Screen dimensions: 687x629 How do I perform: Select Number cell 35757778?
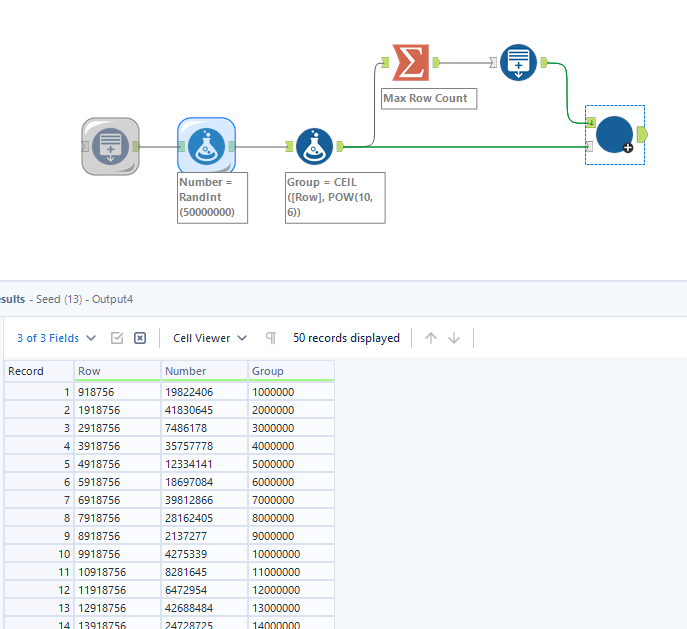tap(204, 446)
